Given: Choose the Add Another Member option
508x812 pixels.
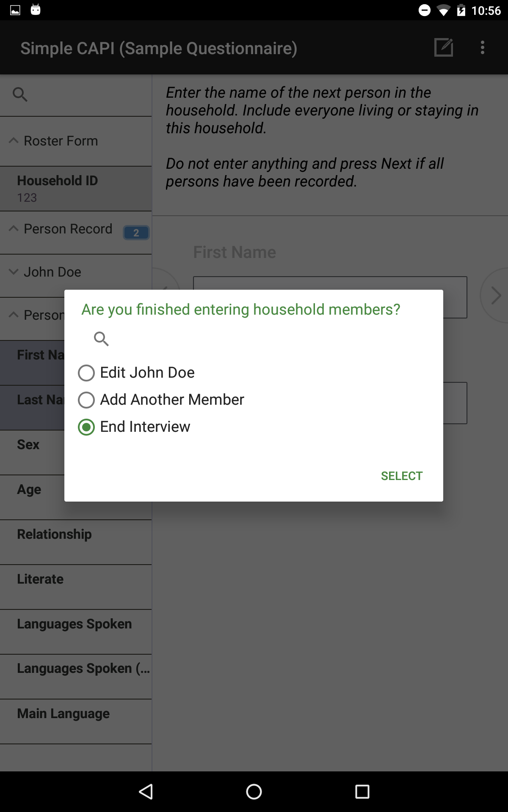Looking at the screenshot, I should coord(161,400).
